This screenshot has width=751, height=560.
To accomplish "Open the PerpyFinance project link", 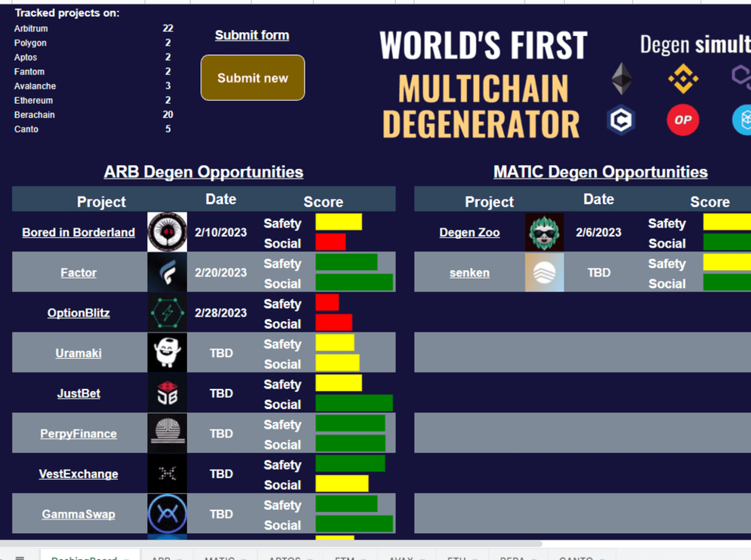I will [79, 433].
